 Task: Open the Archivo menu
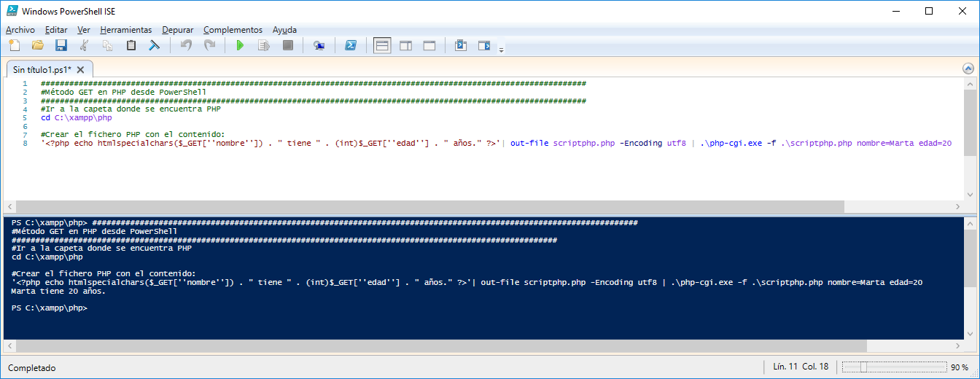[x=20, y=30]
